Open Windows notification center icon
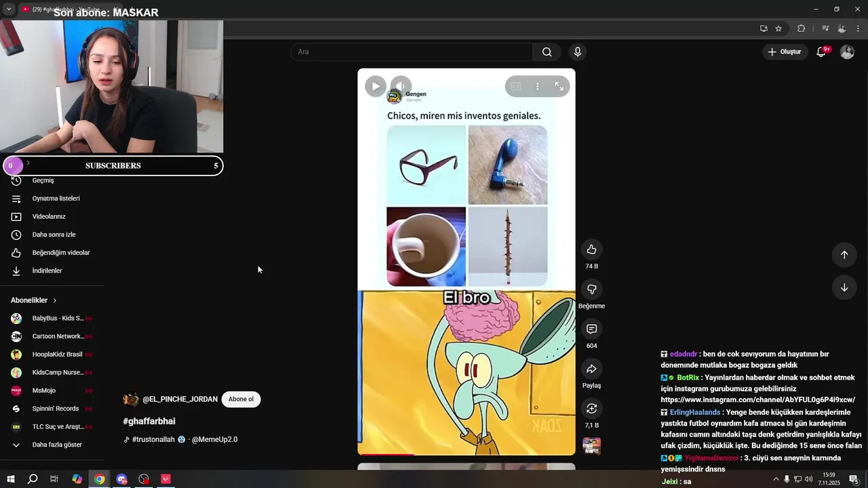 point(853,479)
